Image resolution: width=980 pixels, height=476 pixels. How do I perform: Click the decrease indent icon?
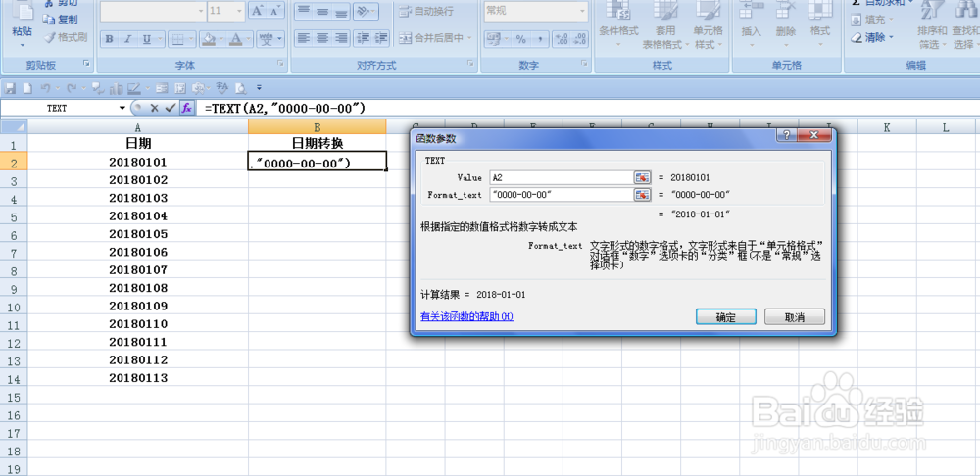click(362, 39)
